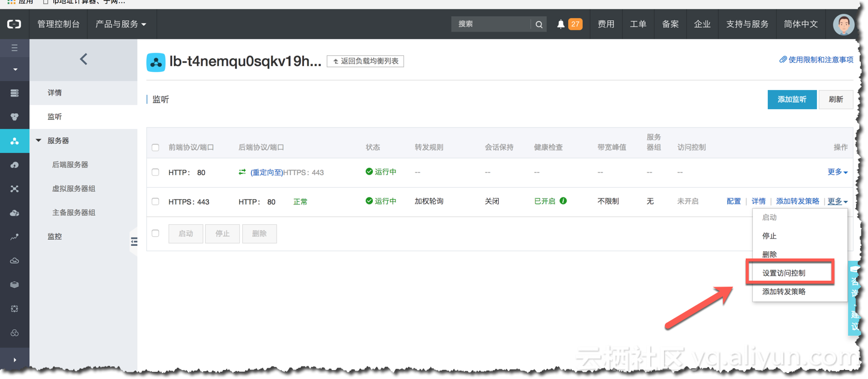Open 备案 in the top bar
Screen dimensions: 868x379
670,24
